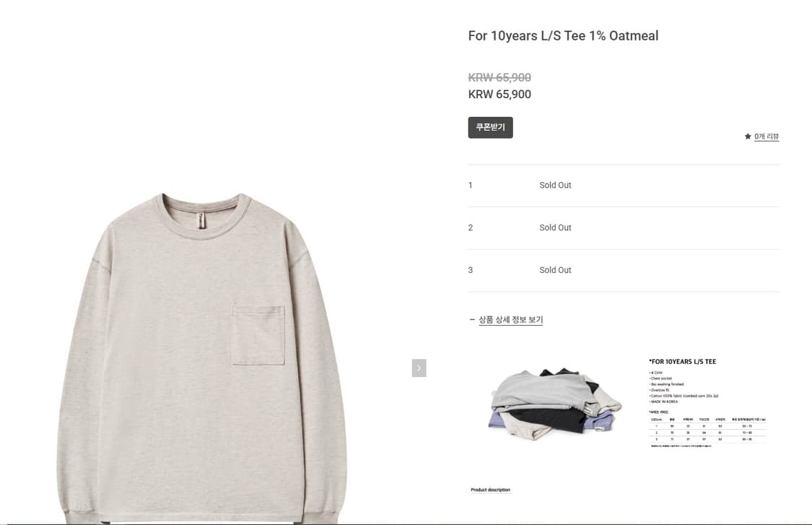Screen dimensions: 812x525
Task: Select size option 3
Action: (624, 271)
